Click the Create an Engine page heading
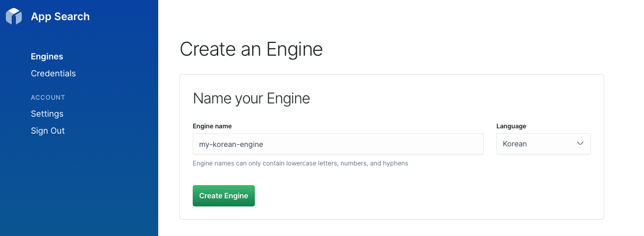Screen dimensions: 644x236 point(251,49)
